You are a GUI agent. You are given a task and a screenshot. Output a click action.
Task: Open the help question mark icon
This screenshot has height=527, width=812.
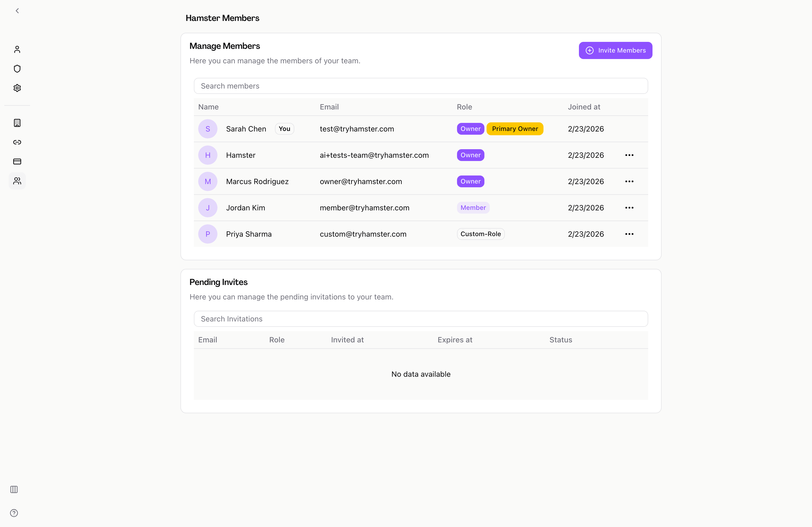pos(14,513)
